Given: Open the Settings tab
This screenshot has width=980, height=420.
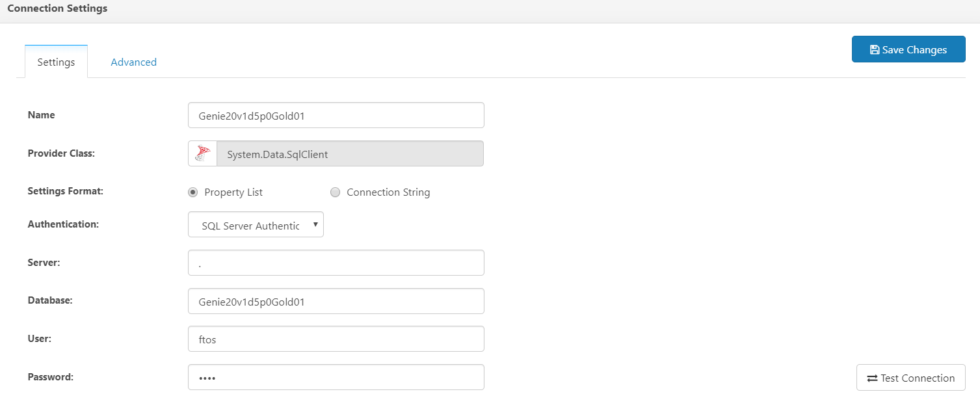Looking at the screenshot, I should (56, 62).
